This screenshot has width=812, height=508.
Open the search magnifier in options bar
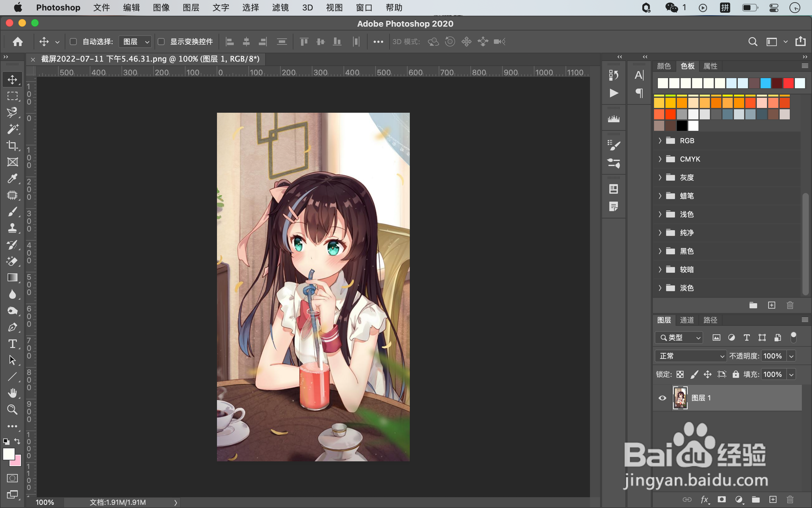coord(753,42)
